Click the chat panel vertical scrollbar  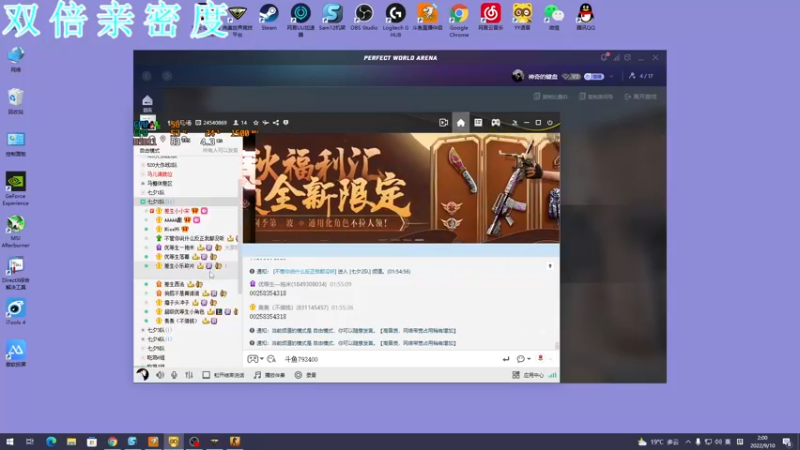tap(557, 345)
